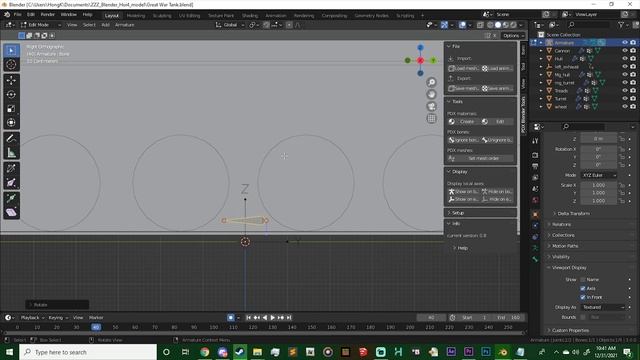Switch to the Modeling workspace tab
Viewport: 640px width, 360px height.
(136, 16)
